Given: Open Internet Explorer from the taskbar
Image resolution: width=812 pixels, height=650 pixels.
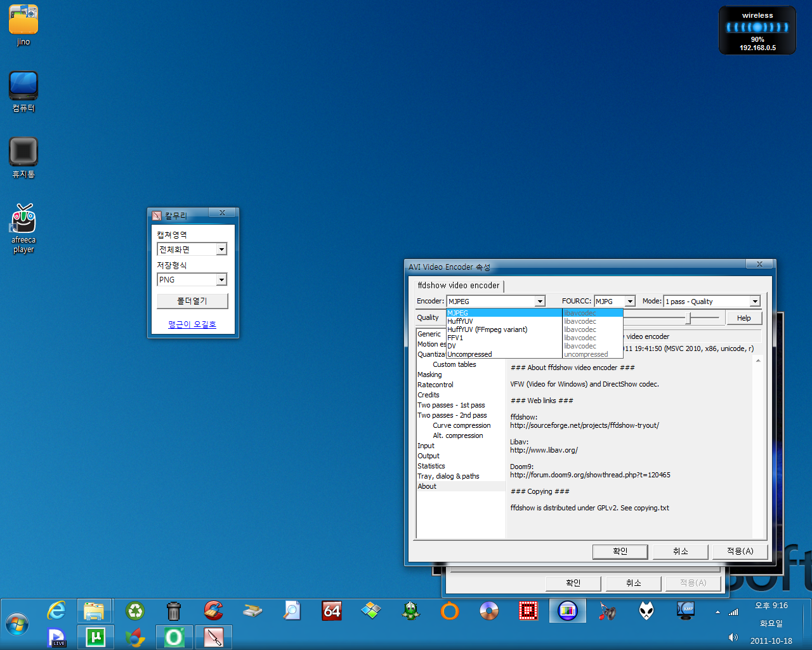Looking at the screenshot, I should click(56, 611).
